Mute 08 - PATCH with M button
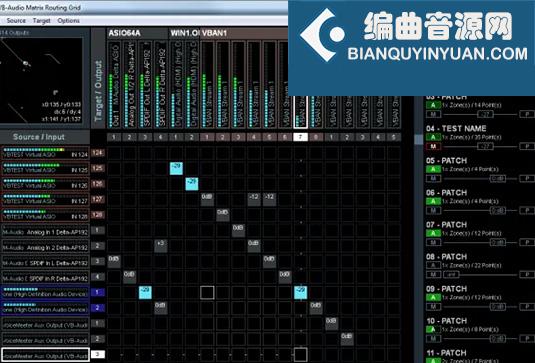535x363 pixels. click(433, 275)
